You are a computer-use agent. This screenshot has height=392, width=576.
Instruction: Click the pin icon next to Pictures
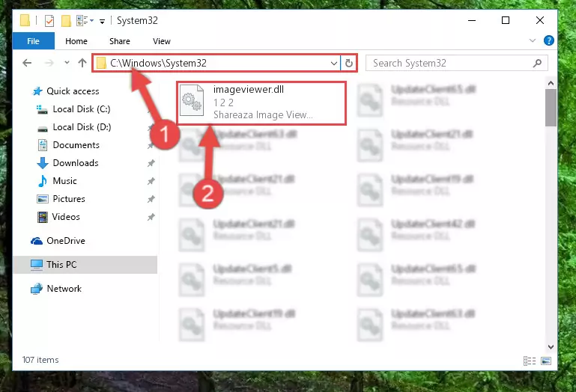coord(151,199)
